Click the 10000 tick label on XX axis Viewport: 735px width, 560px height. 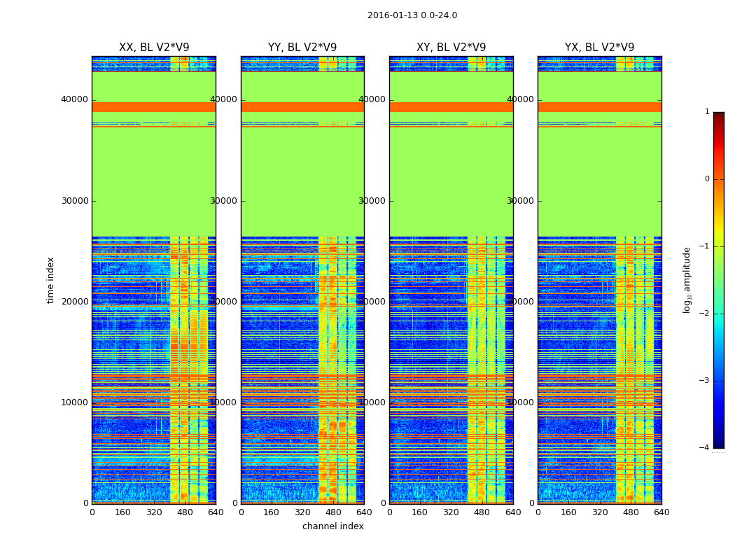pyautogui.click(x=74, y=402)
